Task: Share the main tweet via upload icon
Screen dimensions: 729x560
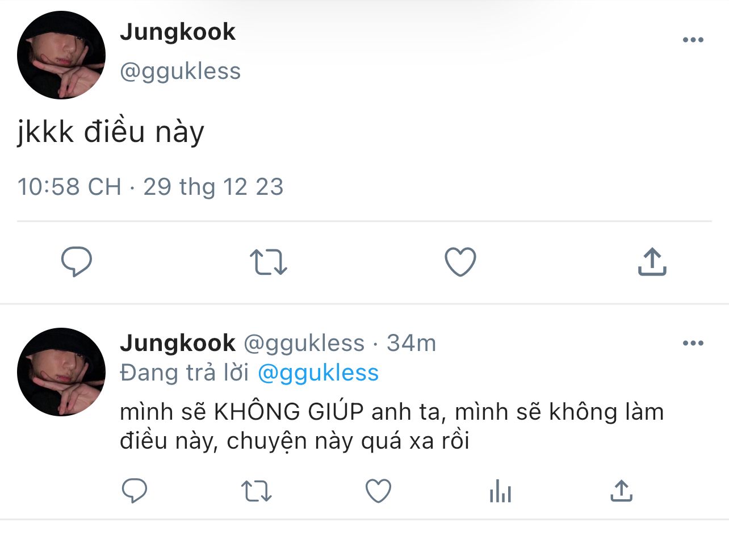Action: pos(652,262)
